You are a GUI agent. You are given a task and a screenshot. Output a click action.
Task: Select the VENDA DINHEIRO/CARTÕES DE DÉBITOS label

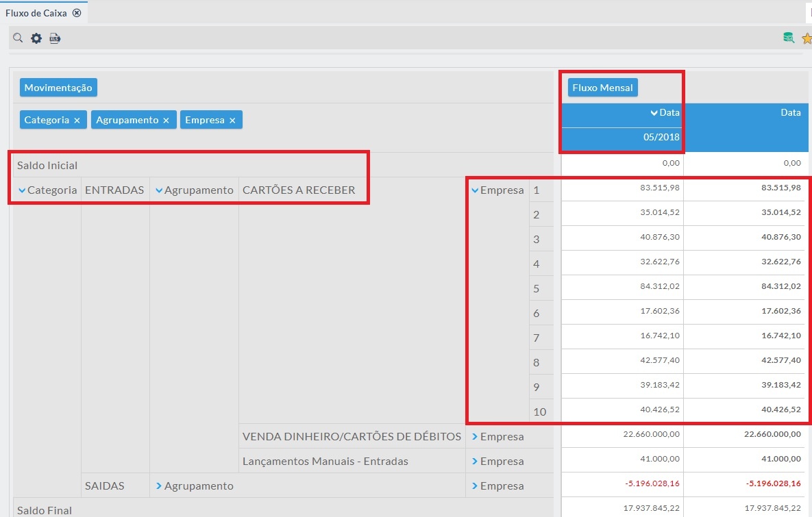coord(352,436)
